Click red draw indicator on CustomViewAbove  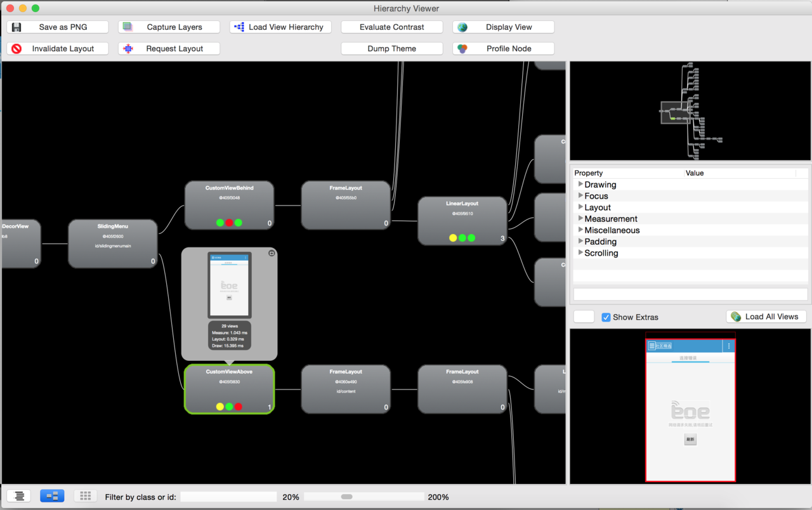point(239,407)
